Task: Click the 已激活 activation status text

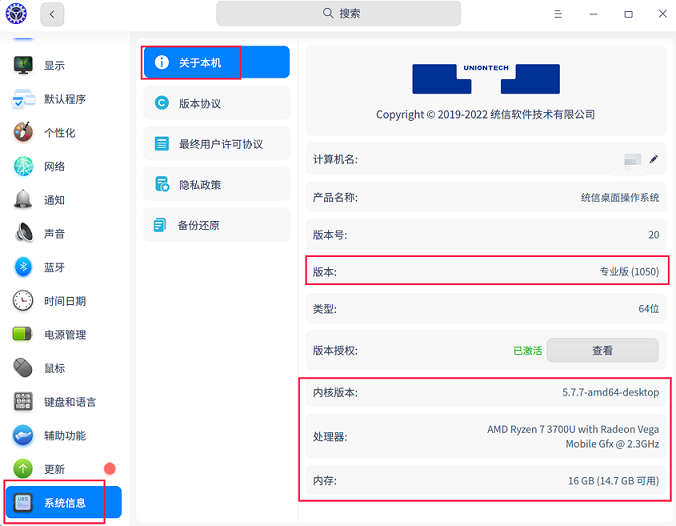Action: pos(527,351)
